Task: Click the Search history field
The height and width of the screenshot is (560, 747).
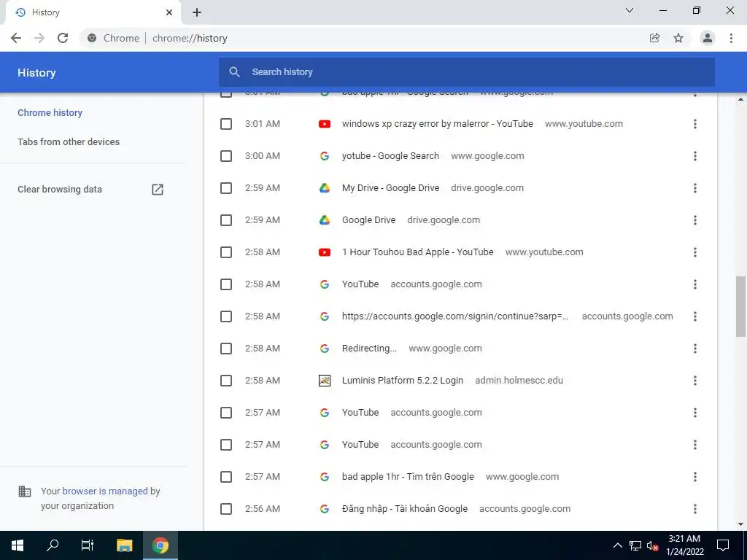Action: click(x=466, y=72)
